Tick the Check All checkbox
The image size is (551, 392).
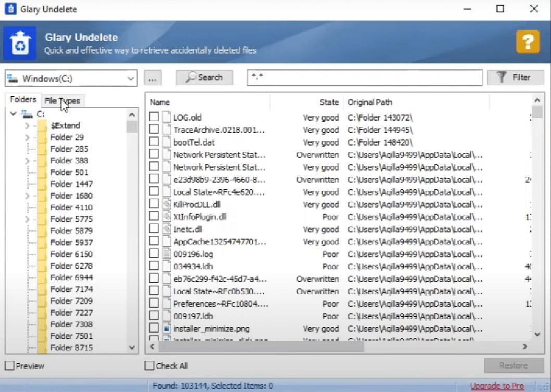point(149,366)
